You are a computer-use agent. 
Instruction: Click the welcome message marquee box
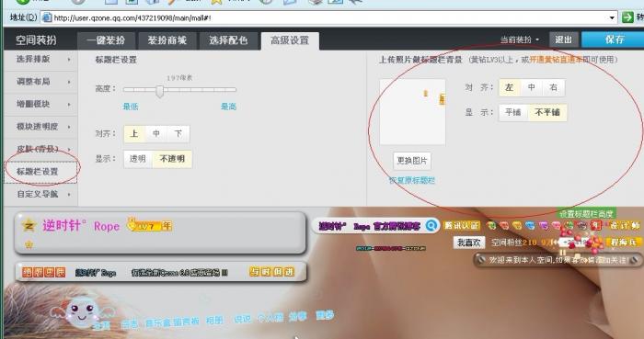[558, 260]
